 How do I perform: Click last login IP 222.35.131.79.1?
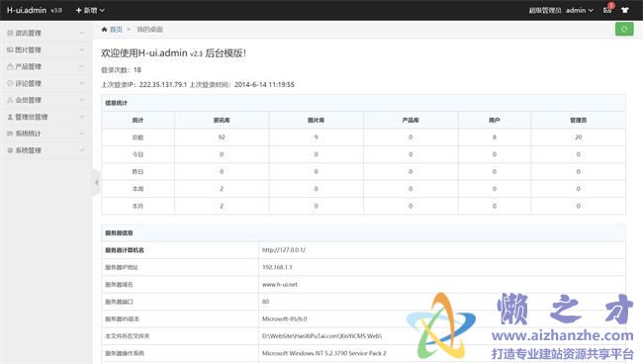(x=163, y=84)
